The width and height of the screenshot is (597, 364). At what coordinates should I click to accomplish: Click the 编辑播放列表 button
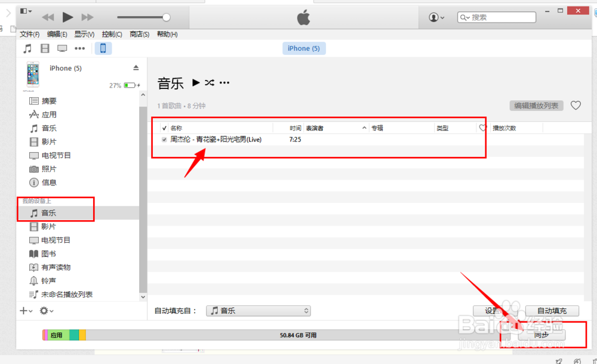536,106
